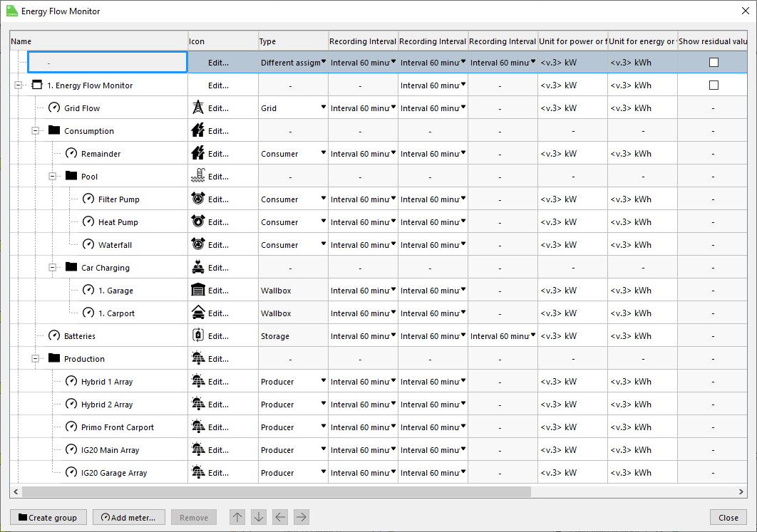Collapse the Consumption group
Screen dimensions: 757x532
(x=36, y=131)
